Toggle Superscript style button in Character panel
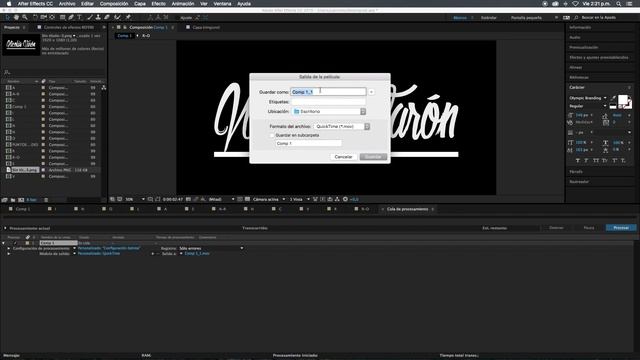 click(614, 161)
